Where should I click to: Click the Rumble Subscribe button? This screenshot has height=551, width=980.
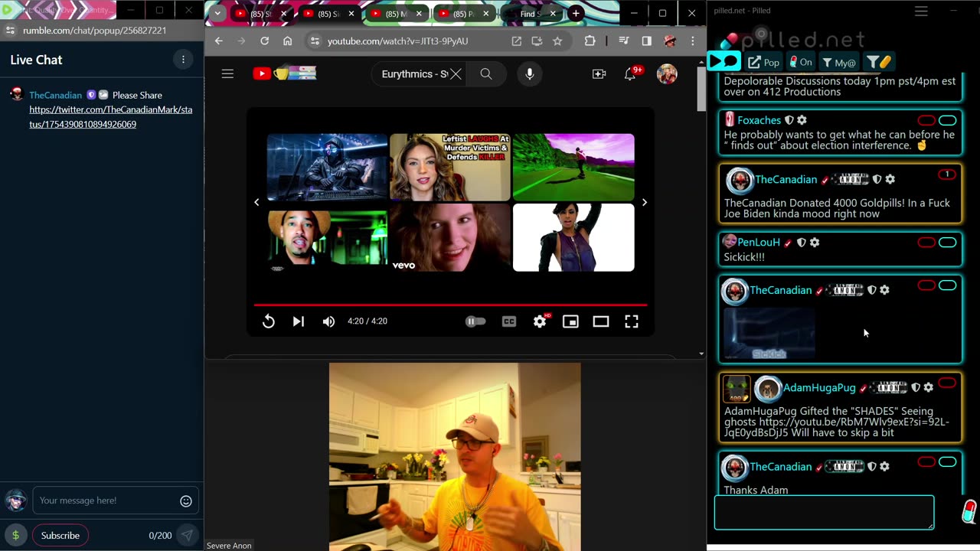coord(60,535)
